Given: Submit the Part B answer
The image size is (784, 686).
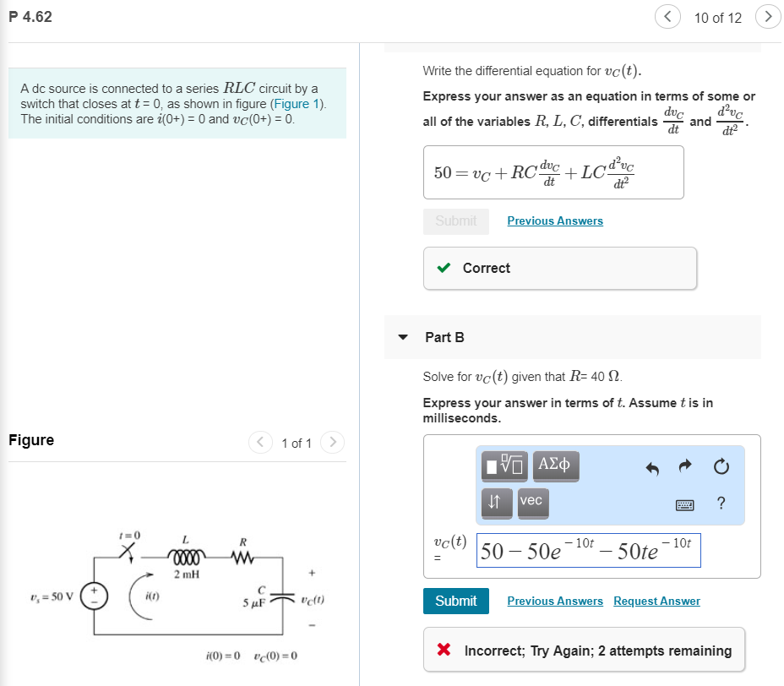Looking at the screenshot, I should (455, 601).
